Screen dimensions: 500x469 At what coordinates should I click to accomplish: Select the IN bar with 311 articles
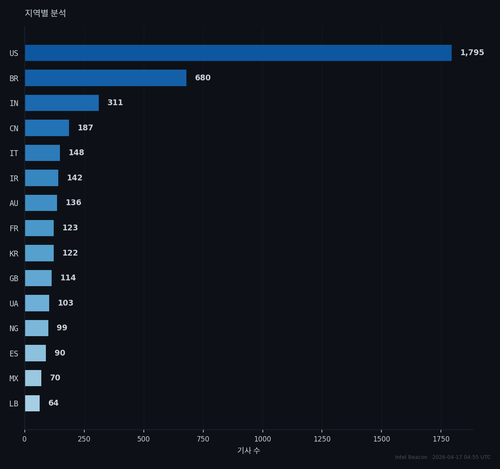(x=62, y=103)
